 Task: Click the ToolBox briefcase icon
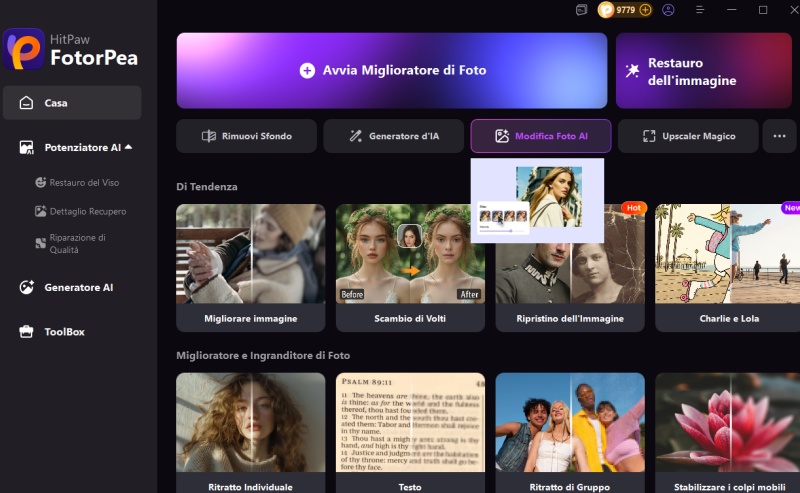[x=26, y=332]
